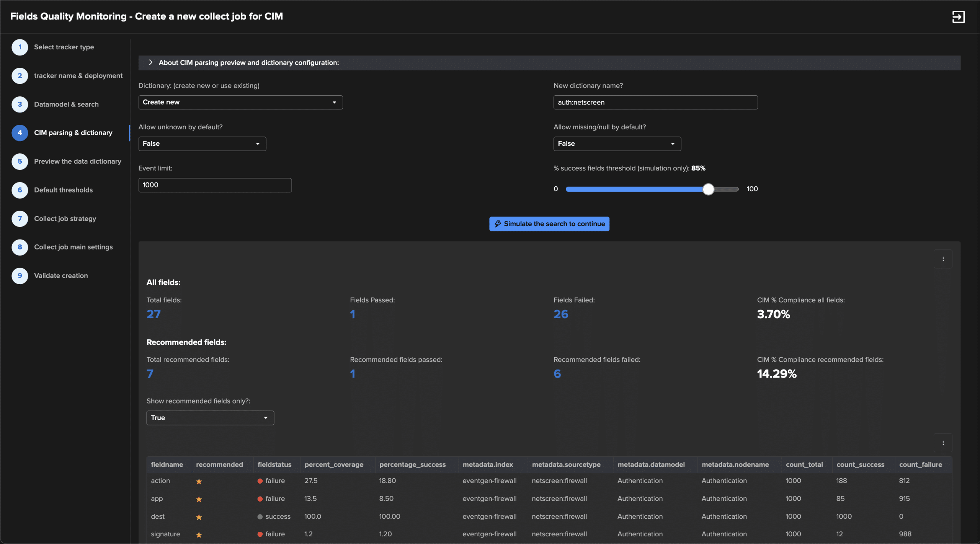Click the red failure status dot for app
The height and width of the screenshot is (544, 980).
point(260,499)
